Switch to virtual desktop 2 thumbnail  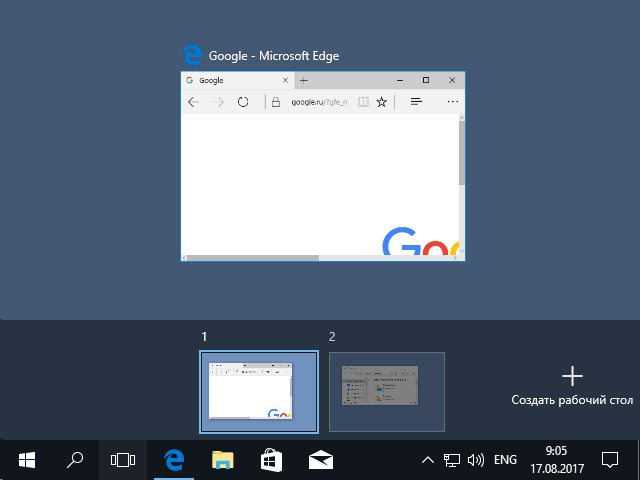387,392
